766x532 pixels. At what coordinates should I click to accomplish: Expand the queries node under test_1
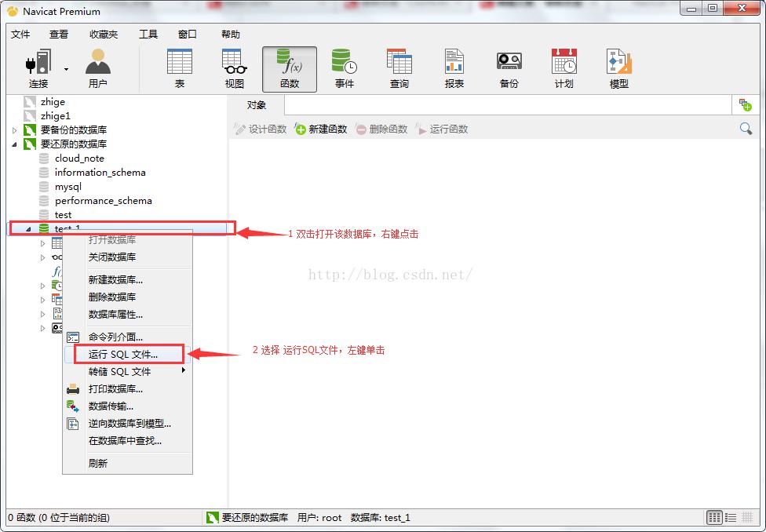42,300
